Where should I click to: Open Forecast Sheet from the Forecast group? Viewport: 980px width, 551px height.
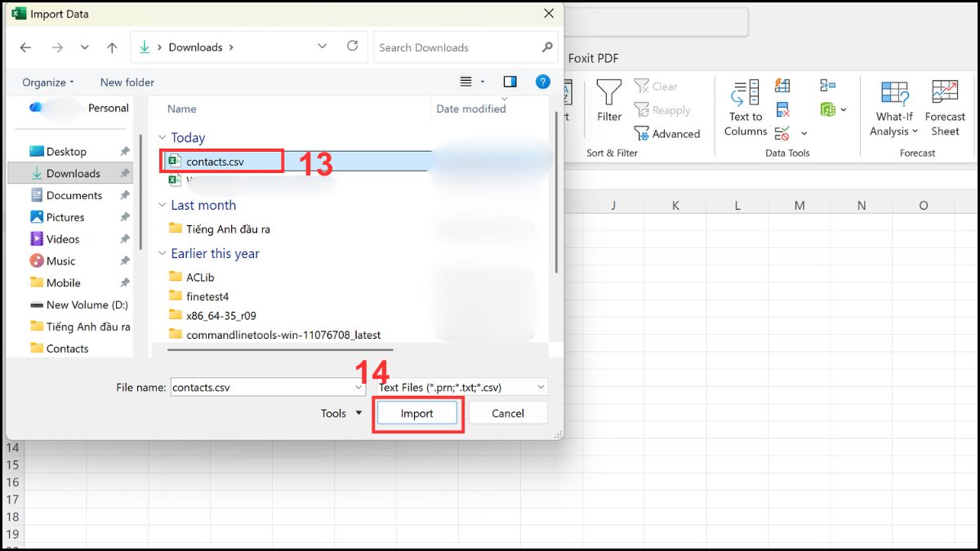point(945,106)
